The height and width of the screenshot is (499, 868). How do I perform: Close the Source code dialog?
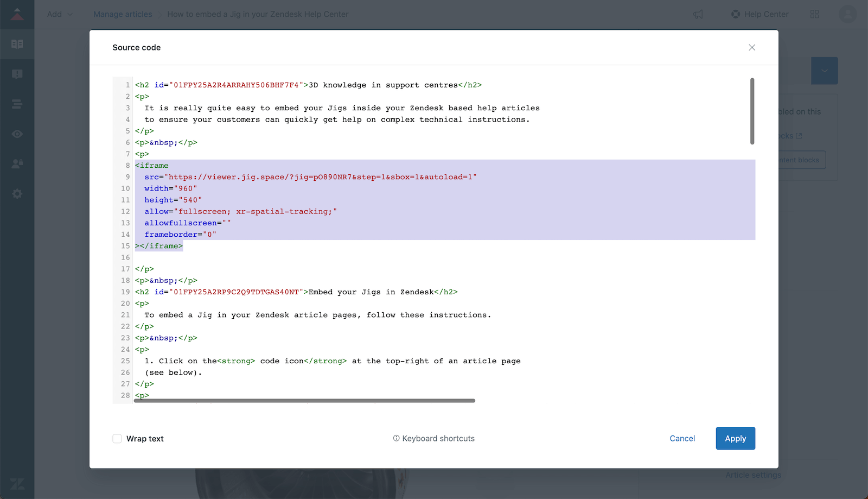tap(752, 47)
